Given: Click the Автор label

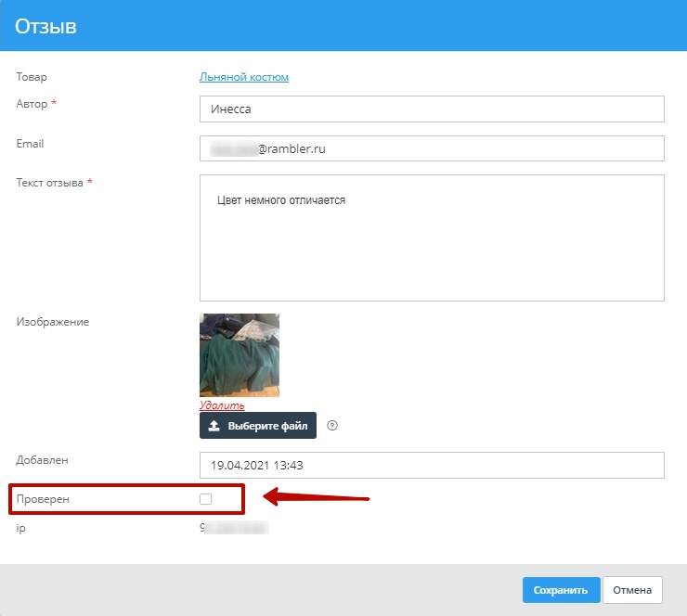Looking at the screenshot, I should pyautogui.click(x=32, y=104).
